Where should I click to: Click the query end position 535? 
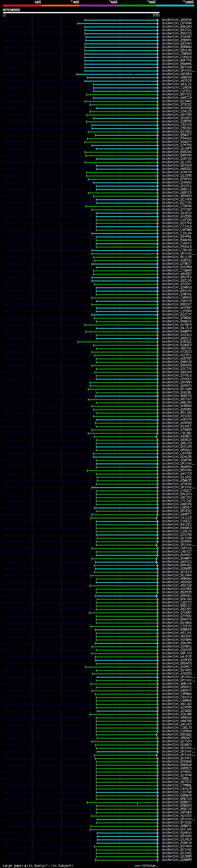155,15
